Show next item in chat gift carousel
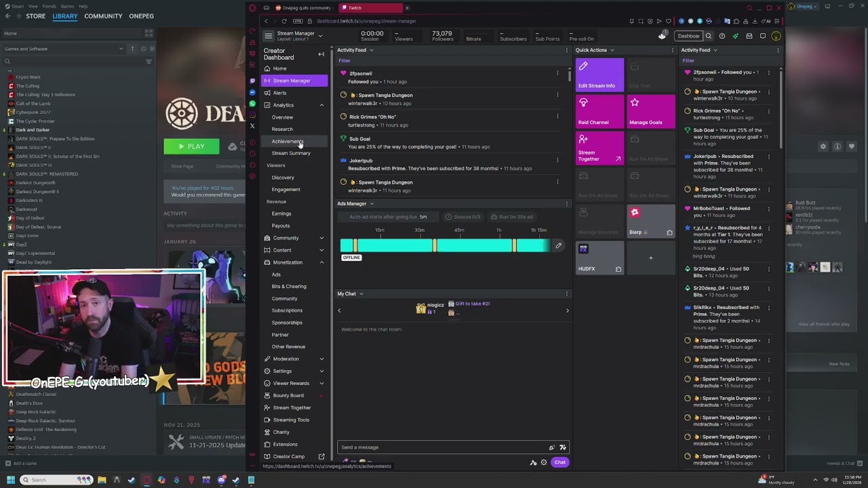 click(568, 310)
